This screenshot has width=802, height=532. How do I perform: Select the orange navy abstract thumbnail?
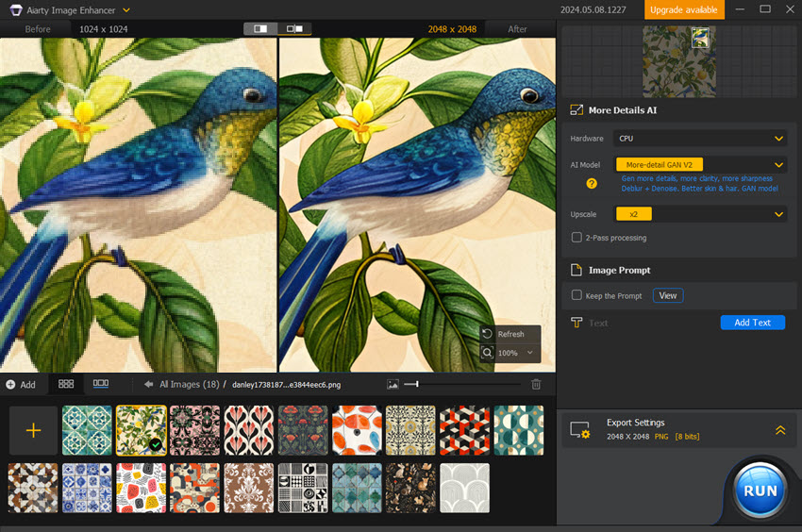pos(195,488)
